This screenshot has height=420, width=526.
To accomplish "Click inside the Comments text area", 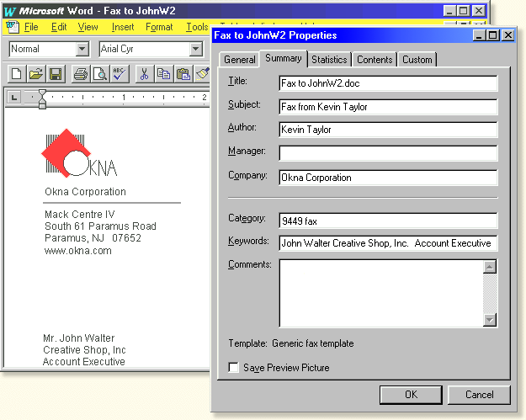I will [380, 294].
